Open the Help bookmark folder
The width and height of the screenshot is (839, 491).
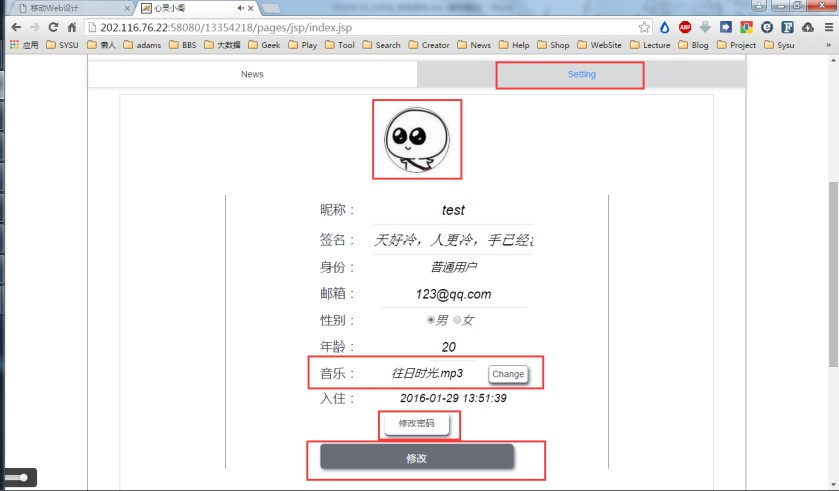pos(514,45)
